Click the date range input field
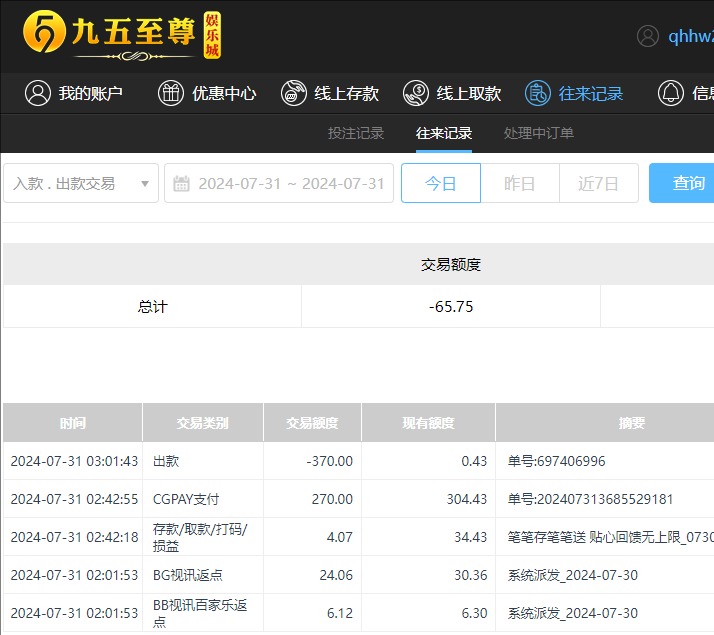Image resolution: width=714 pixels, height=635 pixels. (290, 184)
